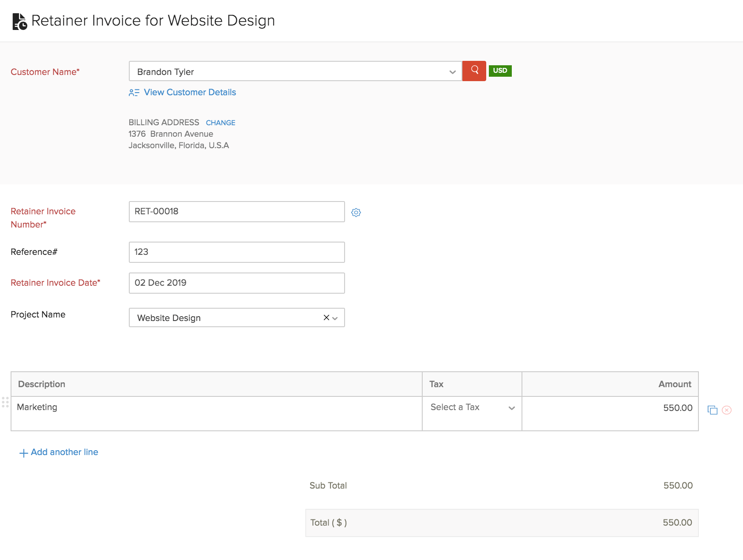This screenshot has height=560, width=743.
Task: Clear Website Design using the X icon
Action: (x=326, y=317)
